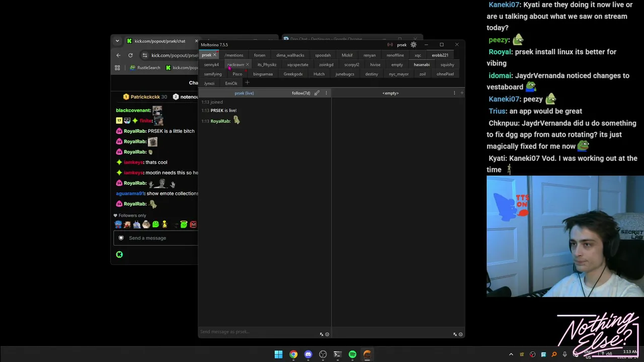Insert the green frog emote in Kick chat
Image resolution: width=644 pixels, height=362 pixels.
pyautogui.click(x=155, y=224)
